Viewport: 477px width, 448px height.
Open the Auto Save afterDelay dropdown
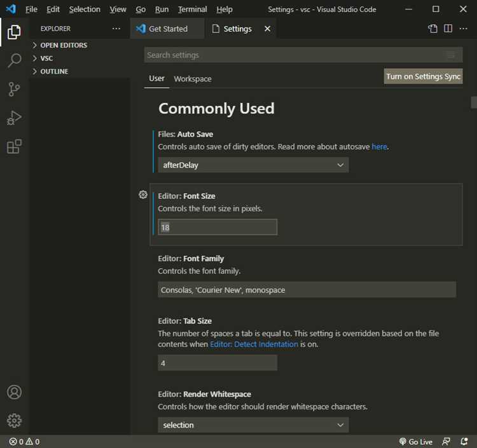pos(252,165)
